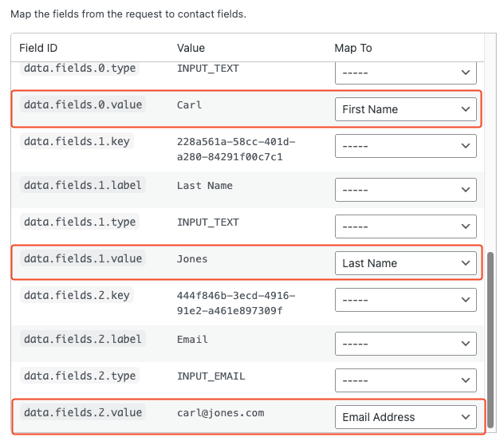Click the data.fields.1.value field ID
The image size is (504, 441).
pyautogui.click(x=82, y=258)
